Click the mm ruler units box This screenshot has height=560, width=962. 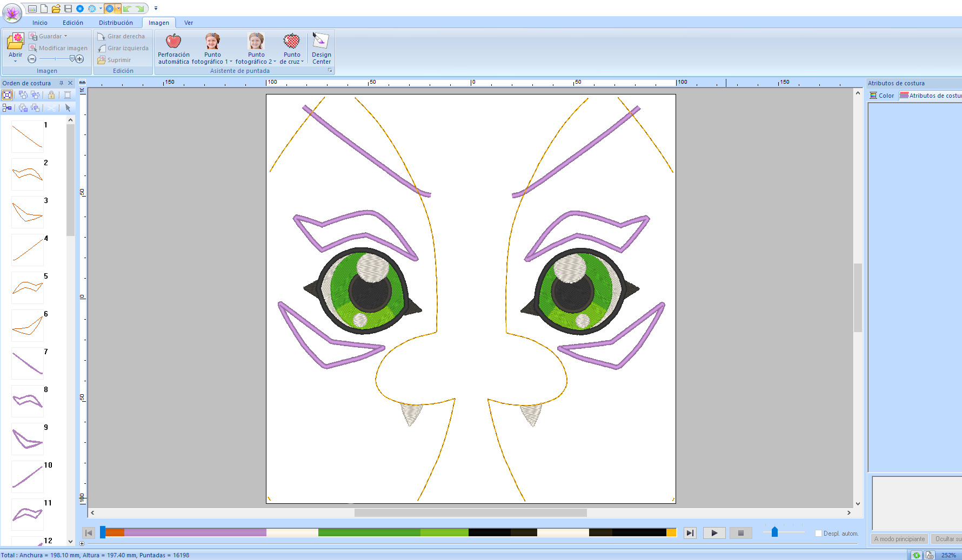82,83
